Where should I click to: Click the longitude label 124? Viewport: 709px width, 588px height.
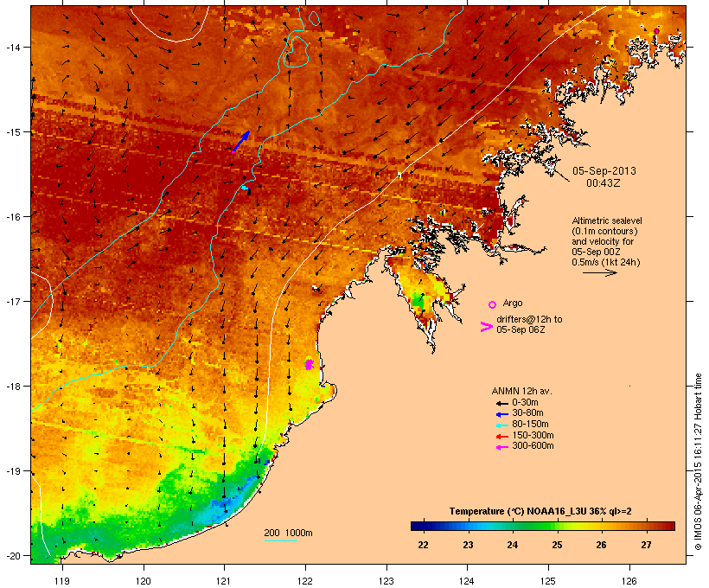[467, 581]
